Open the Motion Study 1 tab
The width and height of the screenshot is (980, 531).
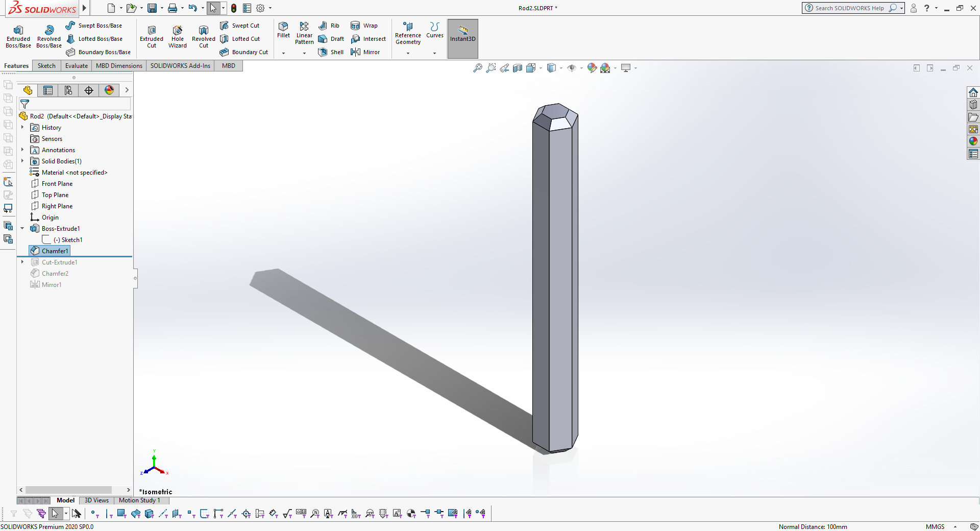139,500
